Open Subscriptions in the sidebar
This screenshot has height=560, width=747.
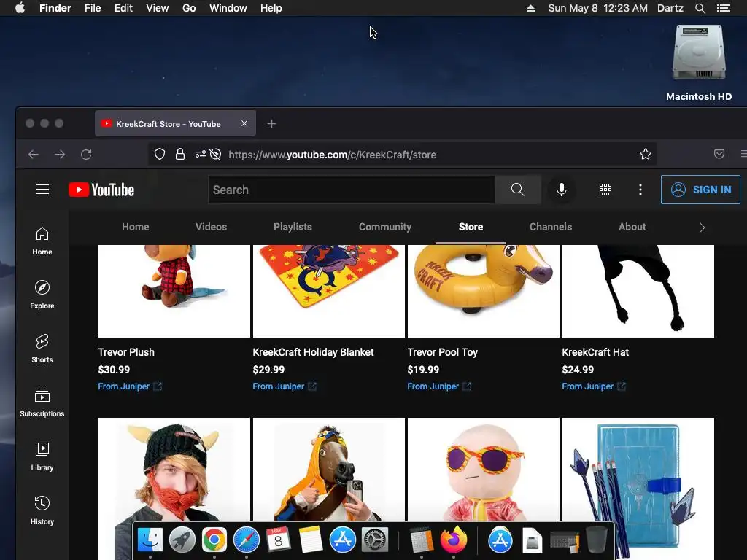click(42, 402)
